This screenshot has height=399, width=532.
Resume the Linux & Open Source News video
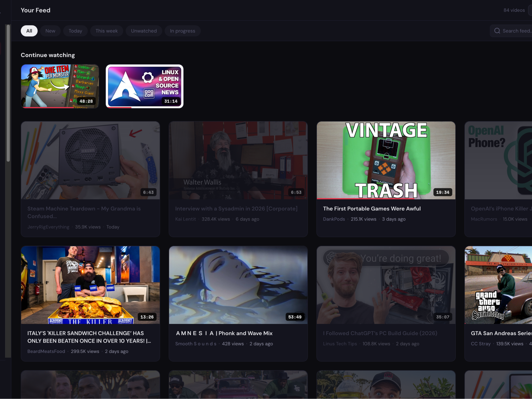[144, 86]
